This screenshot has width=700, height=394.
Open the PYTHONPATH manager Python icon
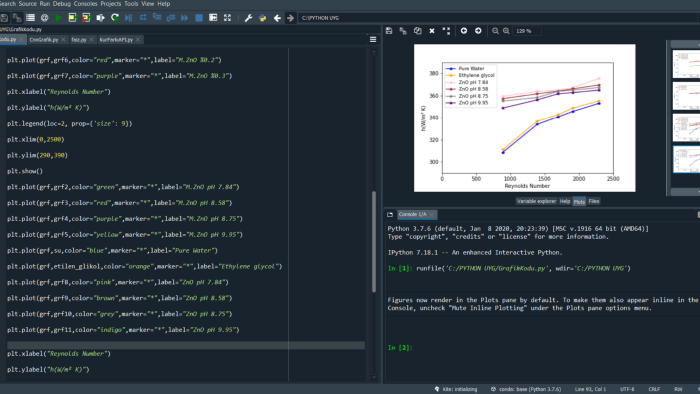pos(262,18)
